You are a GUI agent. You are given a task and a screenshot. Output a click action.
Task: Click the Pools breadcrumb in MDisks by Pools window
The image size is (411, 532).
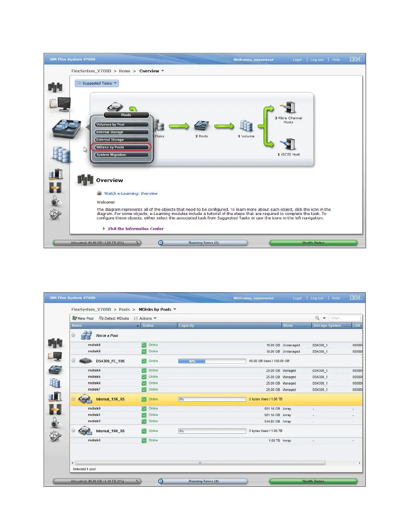click(124, 309)
